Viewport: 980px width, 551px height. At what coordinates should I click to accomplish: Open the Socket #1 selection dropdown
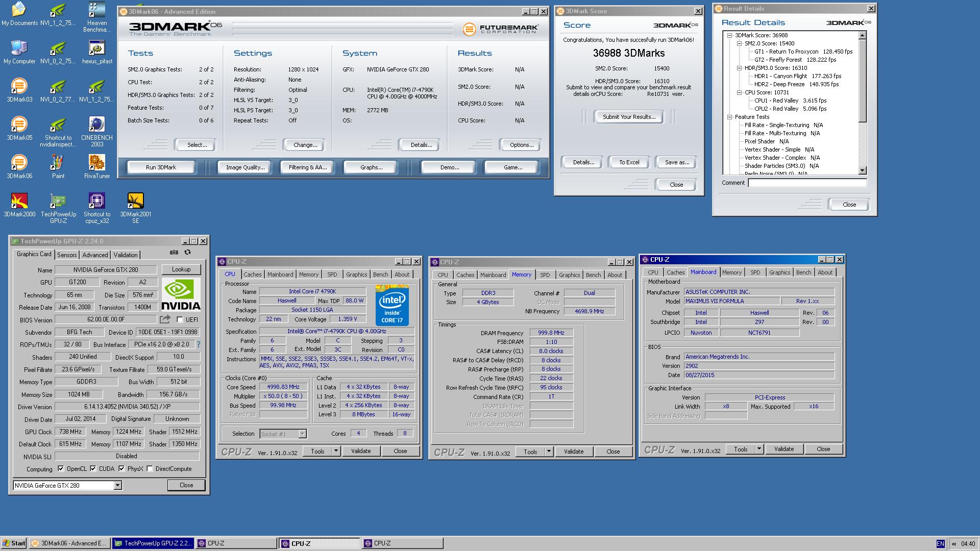[x=302, y=434]
